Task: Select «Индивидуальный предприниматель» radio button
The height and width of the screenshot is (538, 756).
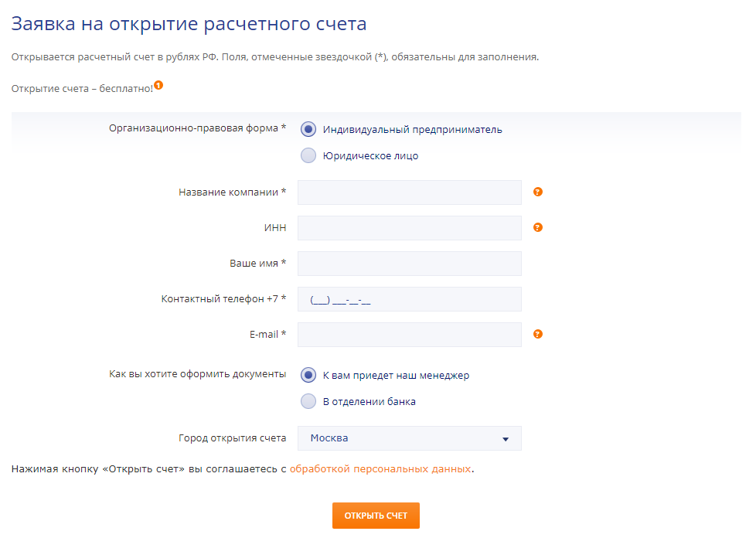Action: click(308, 129)
